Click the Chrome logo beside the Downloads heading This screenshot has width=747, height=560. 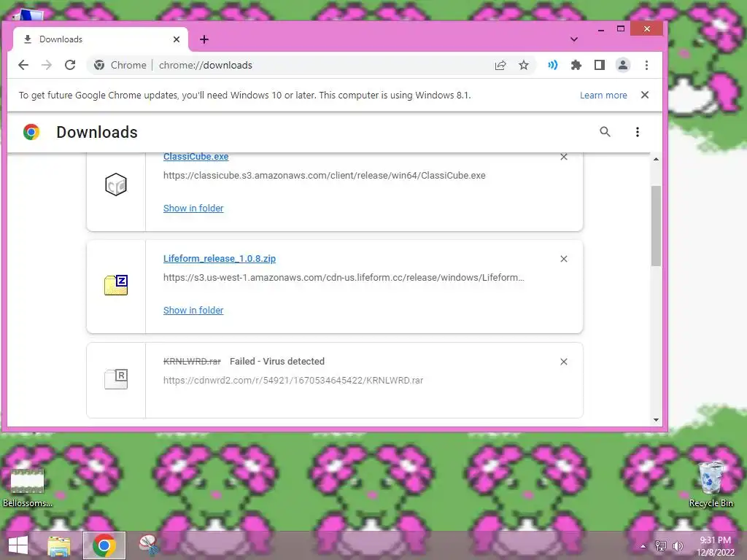tap(31, 132)
